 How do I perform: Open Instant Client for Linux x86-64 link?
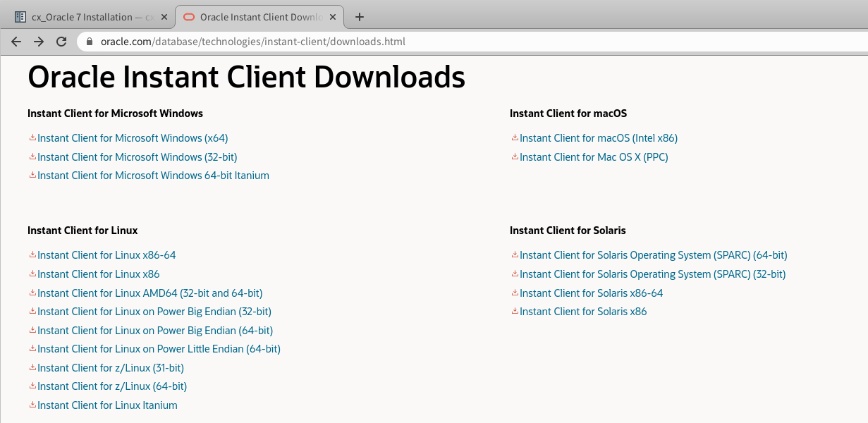coord(106,255)
